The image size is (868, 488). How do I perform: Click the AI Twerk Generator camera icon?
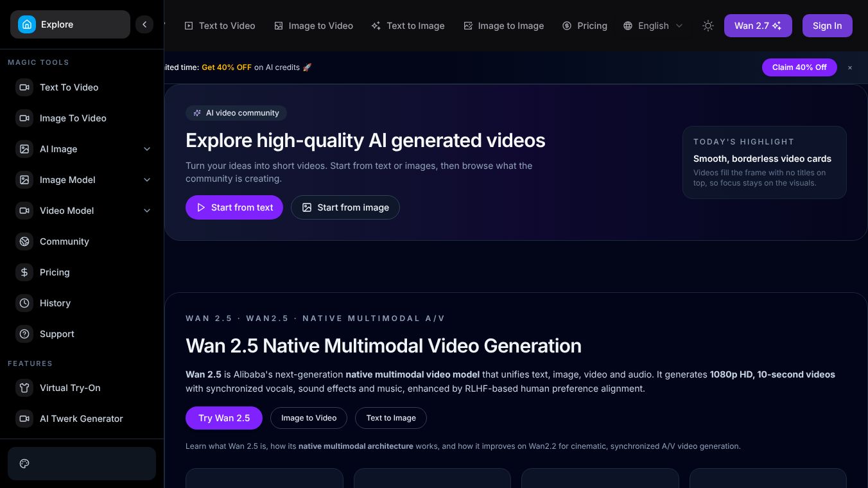[x=24, y=419]
